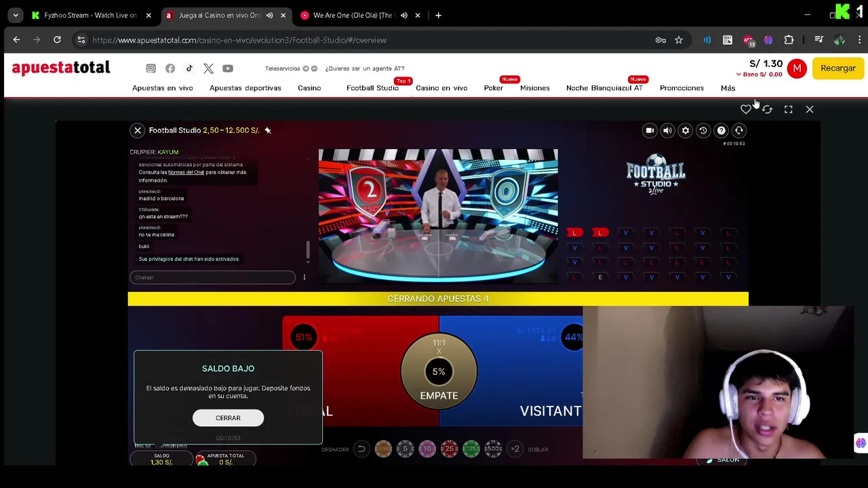
Task: Click the x2 Doblar button
Action: click(515, 449)
